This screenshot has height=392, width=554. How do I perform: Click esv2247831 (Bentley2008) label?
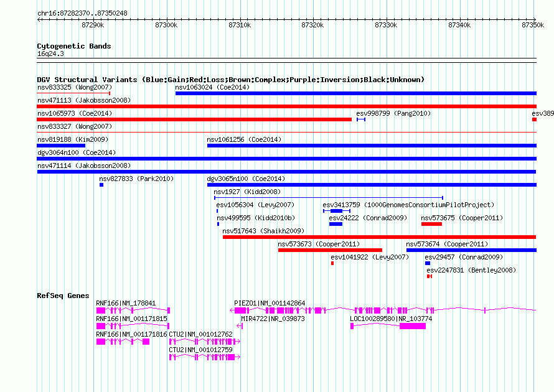(x=471, y=270)
